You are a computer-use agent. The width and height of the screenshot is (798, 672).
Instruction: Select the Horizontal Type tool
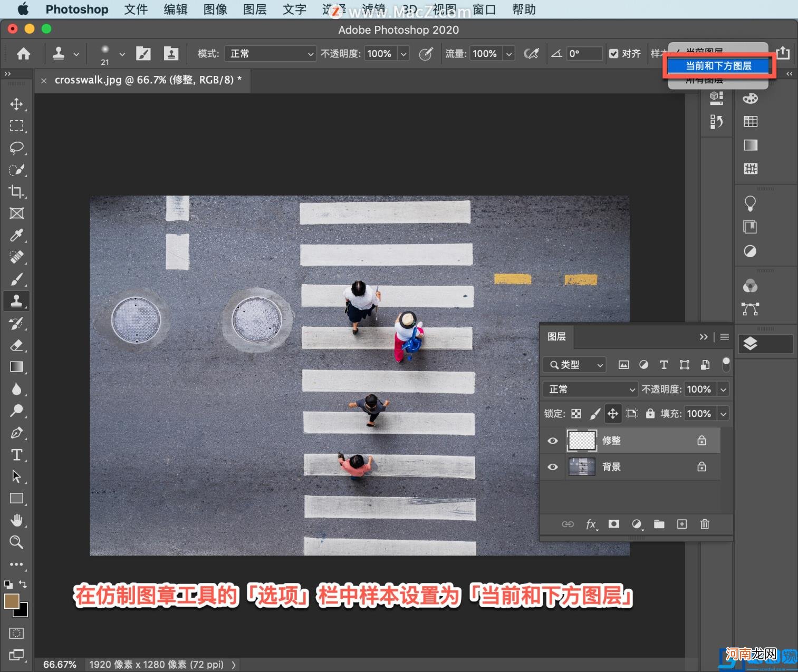[16, 455]
